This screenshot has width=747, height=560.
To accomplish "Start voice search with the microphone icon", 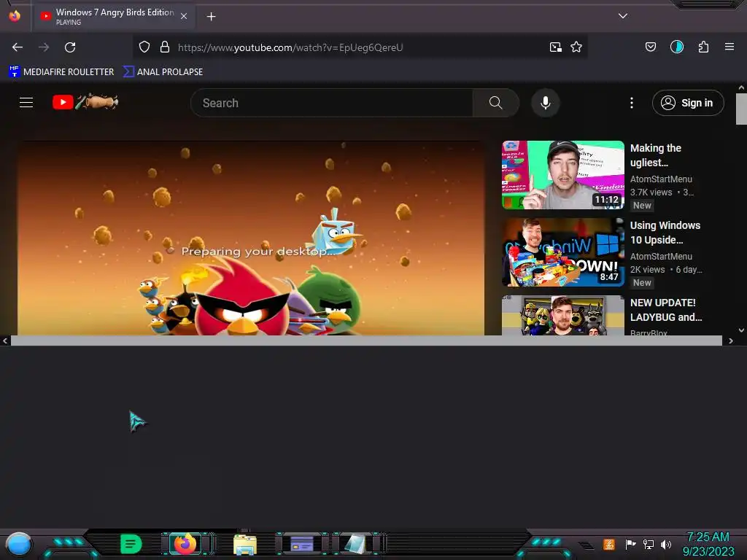I will (546, 103).
